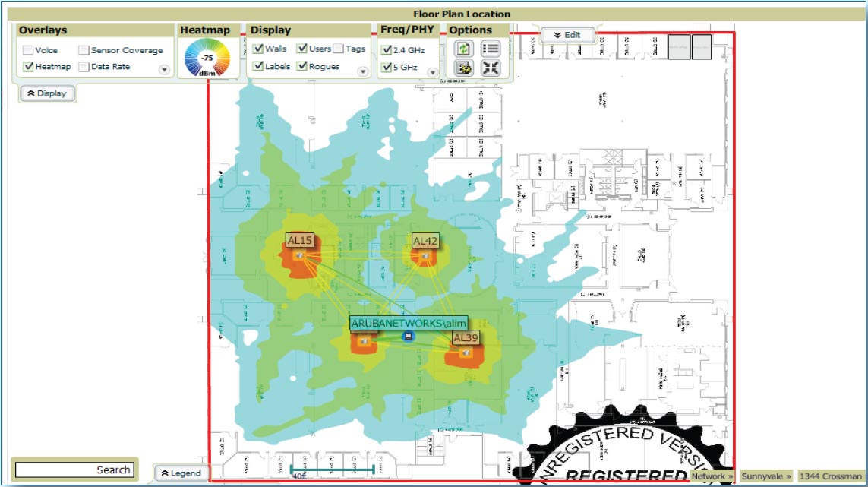
Task: Select the AL42 access point icon
Action: point(425,256)
